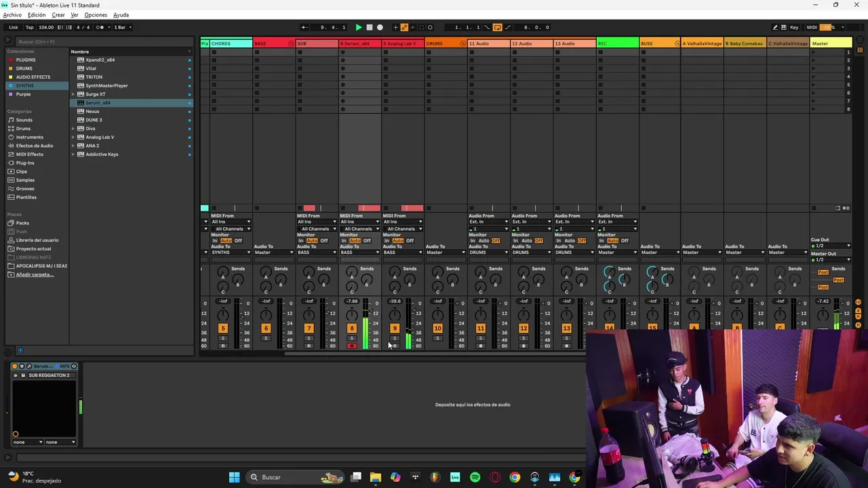
Task: Click Añadir carpeta link
Action: [x=34, y=274]
